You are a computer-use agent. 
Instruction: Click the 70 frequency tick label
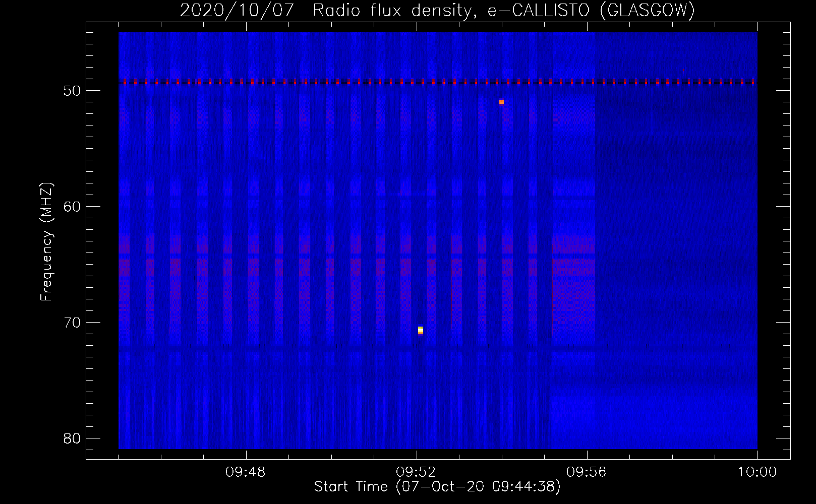(72, 323)
